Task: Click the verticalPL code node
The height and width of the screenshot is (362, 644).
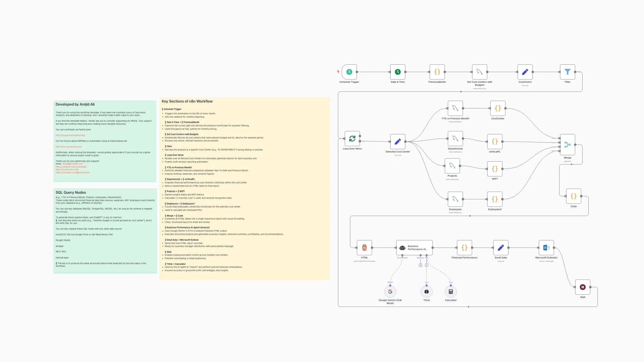Action: (495, 142)
